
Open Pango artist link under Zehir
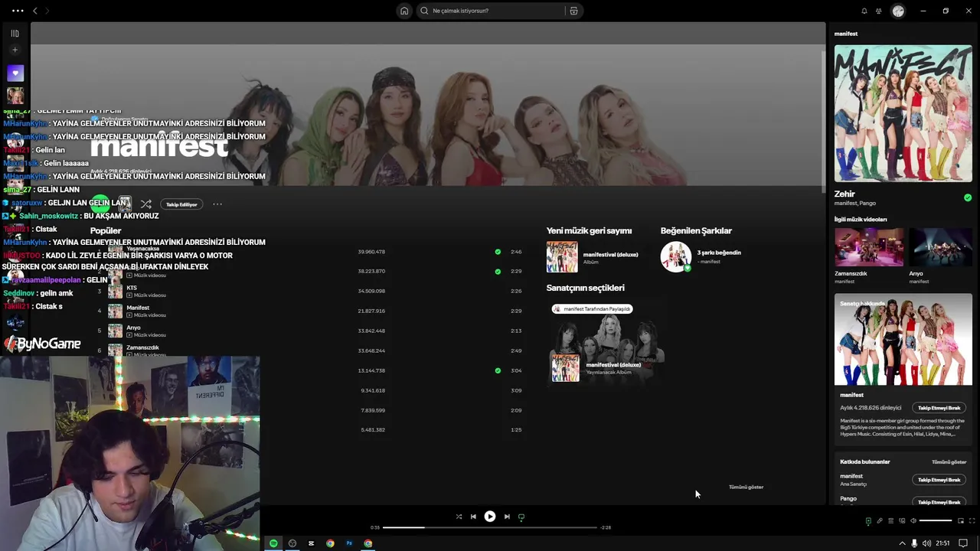click(x=867, y=204)
